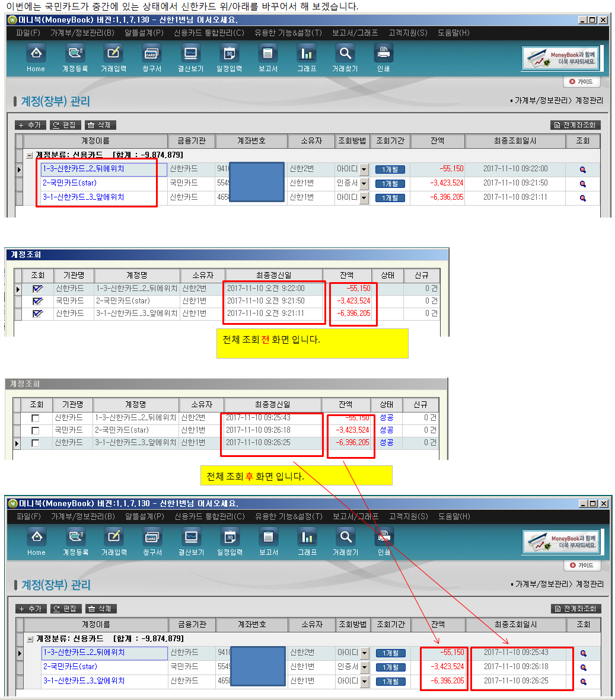This screenshot has width=615, height=700.
Task: Click the 결산보기 icon in the lower window
Action: tap(191, 538)
